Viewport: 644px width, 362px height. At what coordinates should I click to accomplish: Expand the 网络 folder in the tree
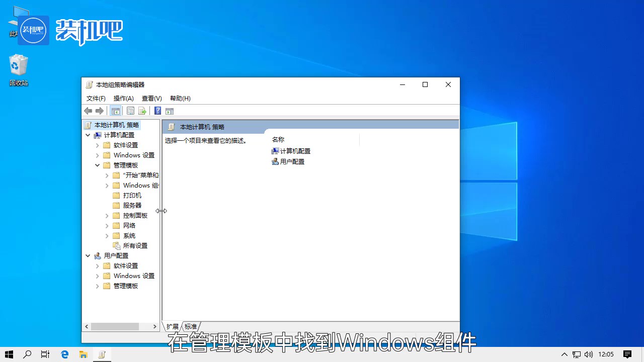(x=106, y=225)
